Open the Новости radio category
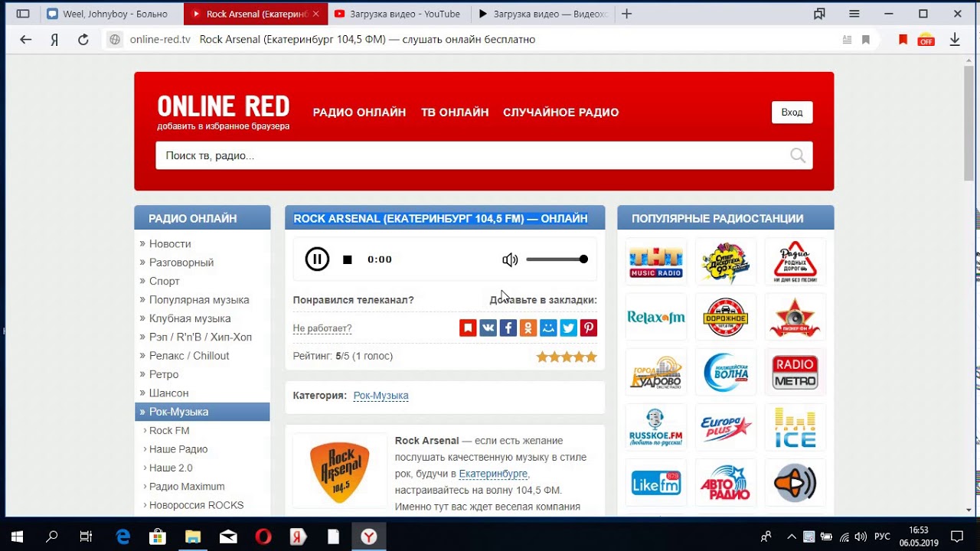 (170, 243)
